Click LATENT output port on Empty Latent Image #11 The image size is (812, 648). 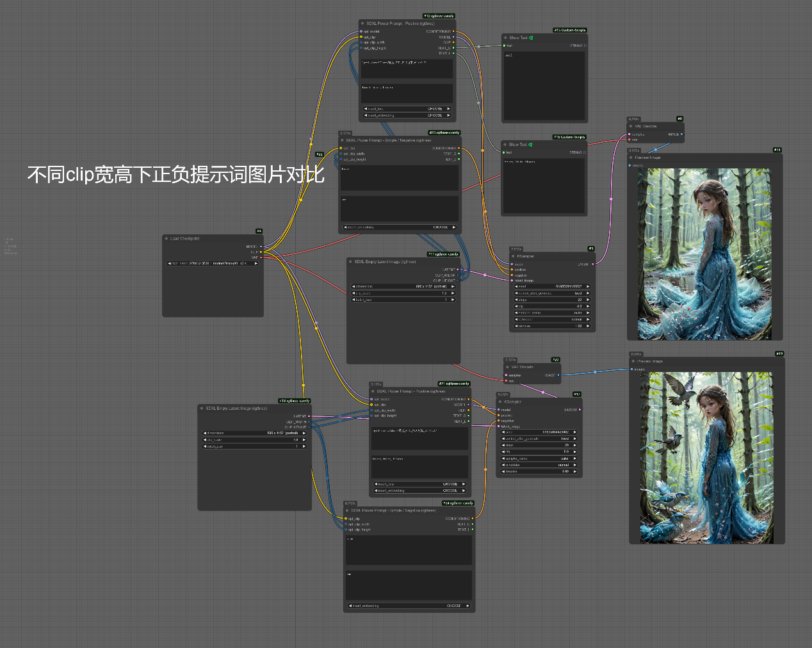coord(458,270)
